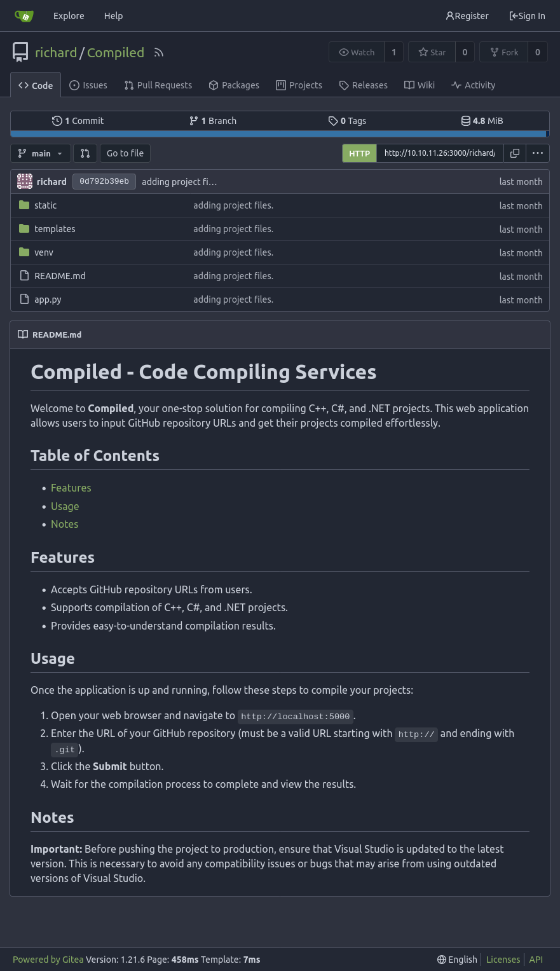Switch to the Issues tab
The image size is (560, 971).
[88, 85]
